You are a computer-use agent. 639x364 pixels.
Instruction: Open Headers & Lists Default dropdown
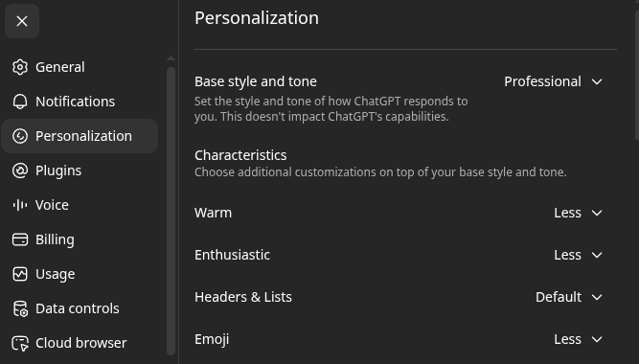[568, 297]
